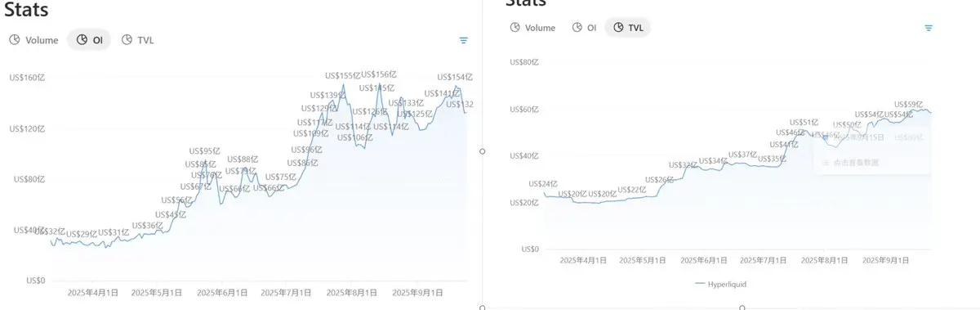Click Volume pie icon in left chart
980x310 pixels.
(15, 40)
